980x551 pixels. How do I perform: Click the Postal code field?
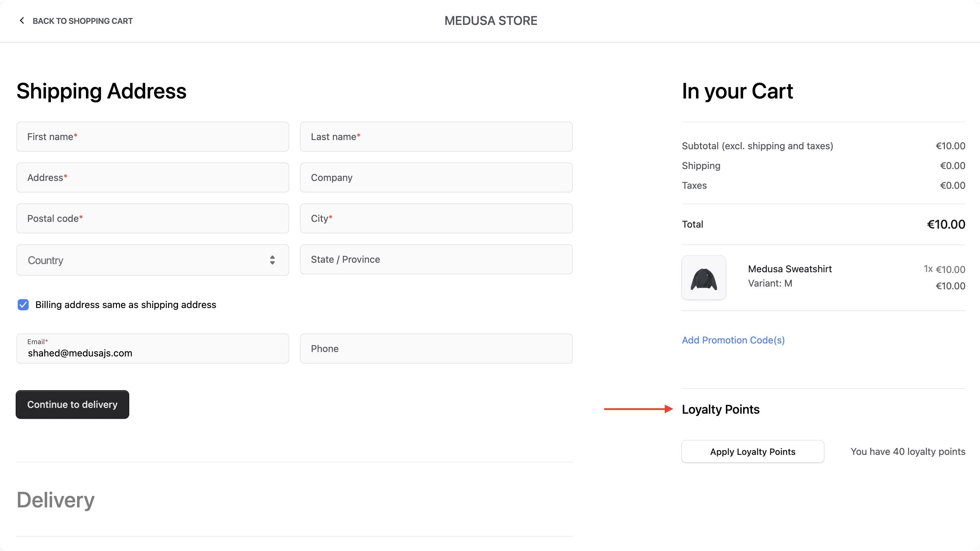click(x=152, y=219)
